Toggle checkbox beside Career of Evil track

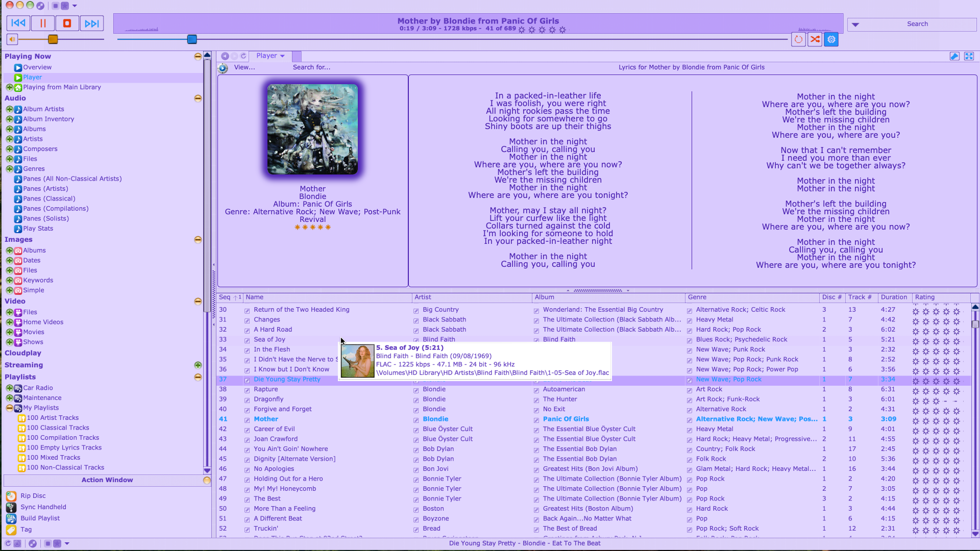click(x=247, y=430)
